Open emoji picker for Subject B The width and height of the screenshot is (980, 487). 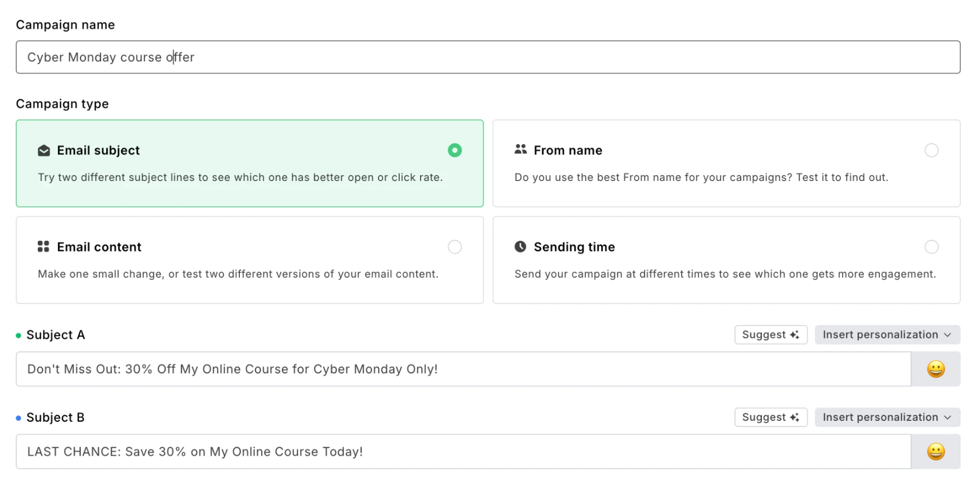pyautogui.click(x=935, y=452)
